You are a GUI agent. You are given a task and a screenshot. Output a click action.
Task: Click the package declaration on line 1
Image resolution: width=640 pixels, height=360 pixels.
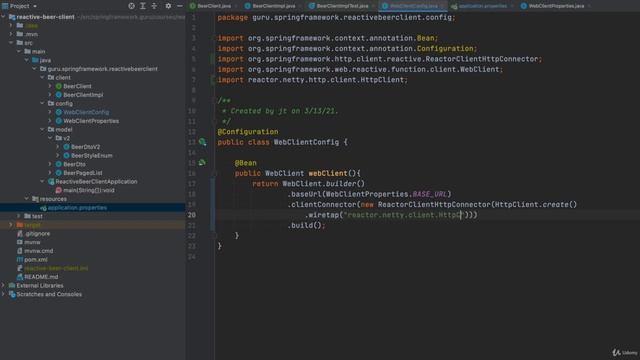click(x=336, y=18)
